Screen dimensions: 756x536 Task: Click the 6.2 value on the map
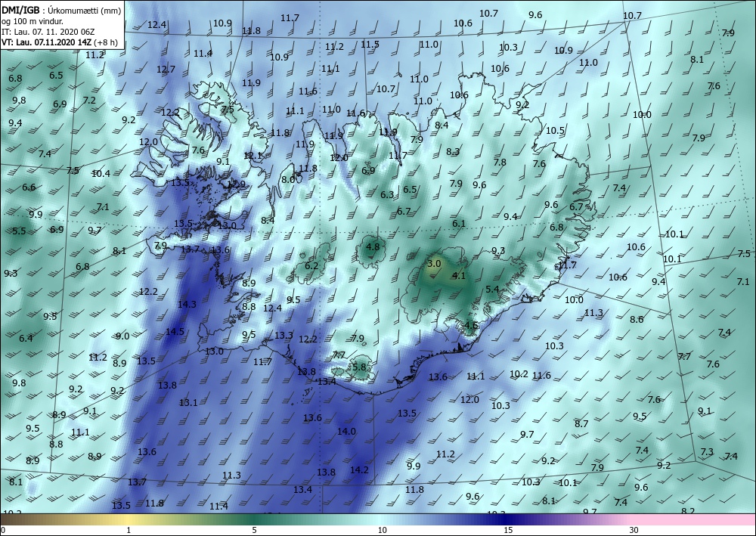point(311,265)
